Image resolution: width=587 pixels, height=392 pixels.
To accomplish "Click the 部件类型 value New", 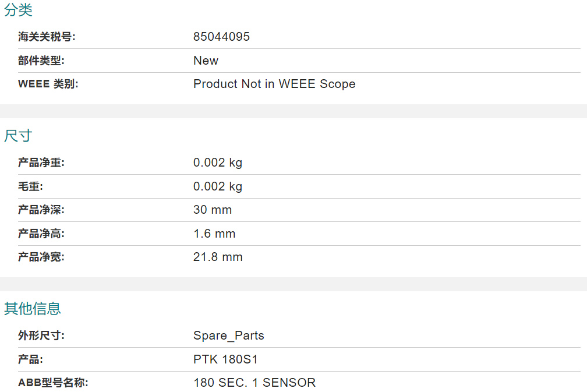I will click(206, 61).
